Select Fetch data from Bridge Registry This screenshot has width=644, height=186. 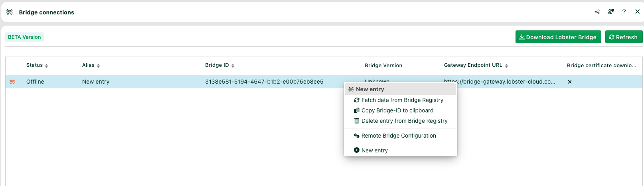pos(402,100)
